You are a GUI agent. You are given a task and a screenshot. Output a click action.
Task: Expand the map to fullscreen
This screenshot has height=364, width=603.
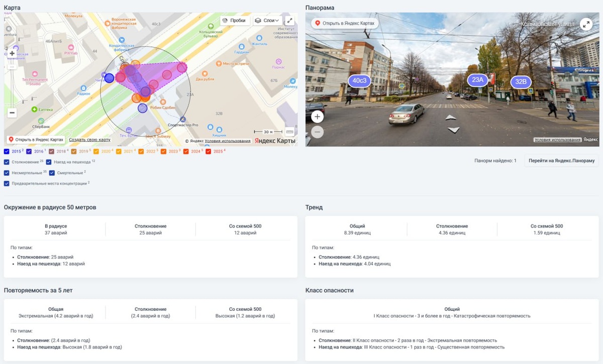[290, 21]
